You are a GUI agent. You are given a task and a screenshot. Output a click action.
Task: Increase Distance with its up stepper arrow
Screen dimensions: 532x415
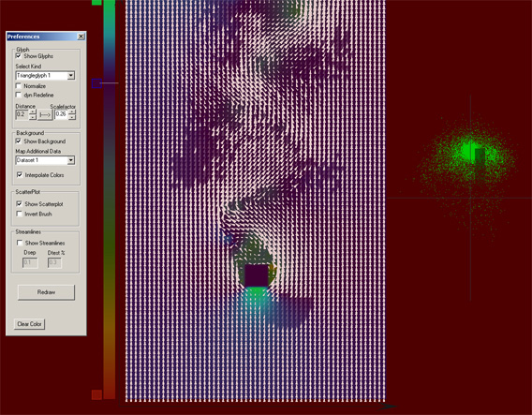point(33,112)
